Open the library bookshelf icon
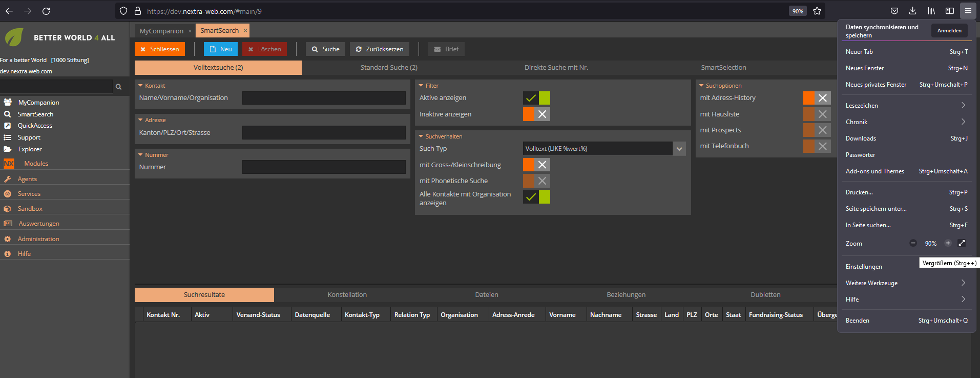The height and width of the screenshot is (378, 980). pos(931,11)
